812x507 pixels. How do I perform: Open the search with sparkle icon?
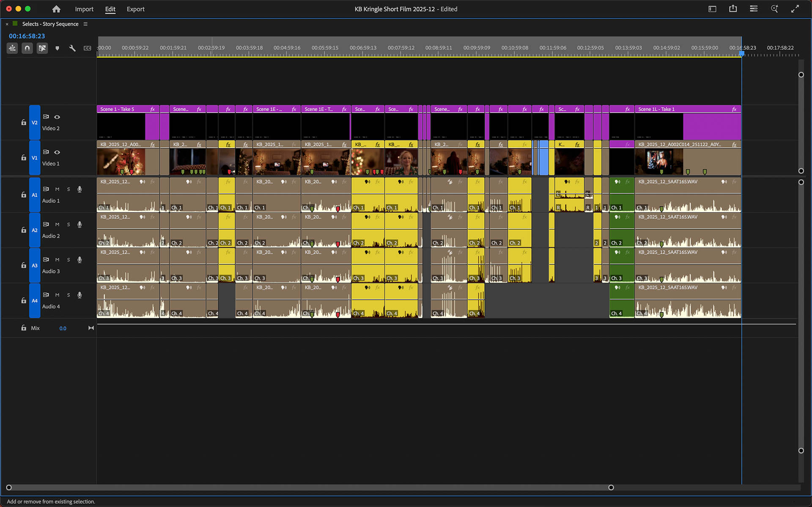click(774, 8)
